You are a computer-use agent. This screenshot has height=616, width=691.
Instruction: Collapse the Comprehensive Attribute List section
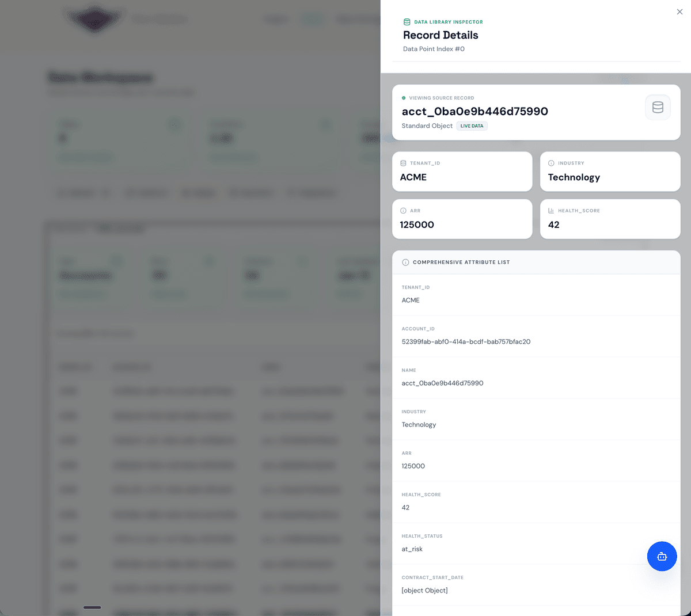pyautogui.click(x=536, y=262)
